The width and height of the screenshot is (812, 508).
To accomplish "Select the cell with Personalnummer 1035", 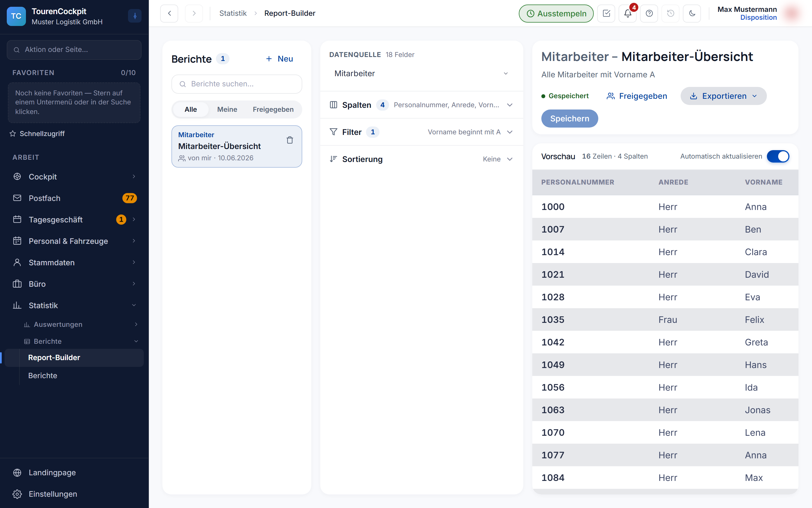I will click(x=553, y=319).
